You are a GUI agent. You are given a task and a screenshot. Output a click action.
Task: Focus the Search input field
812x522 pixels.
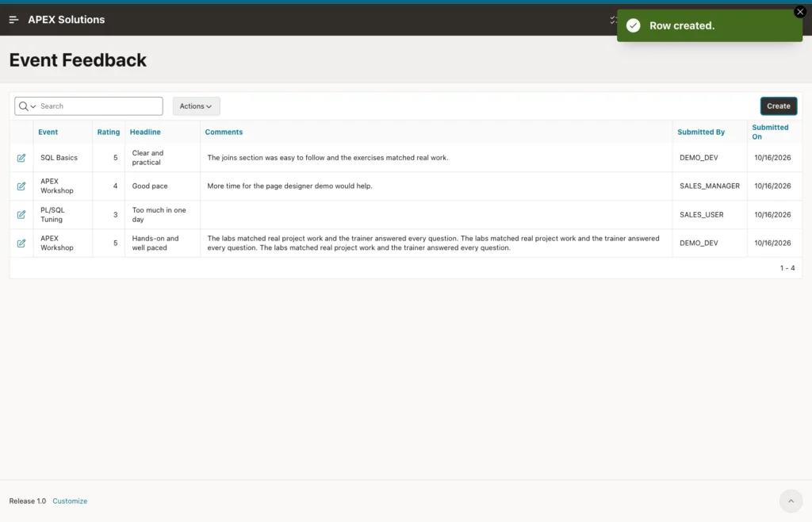coord(101,106)
